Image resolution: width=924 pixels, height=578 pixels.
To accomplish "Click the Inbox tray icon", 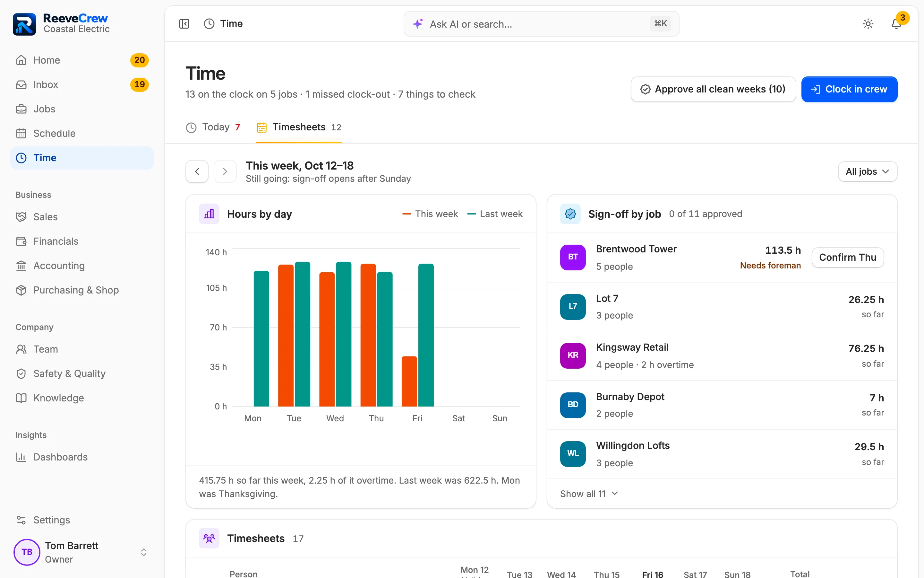I will click(21, 84).
